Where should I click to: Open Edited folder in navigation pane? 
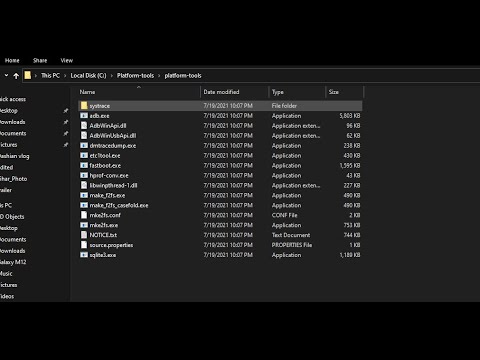pos(6,167)
